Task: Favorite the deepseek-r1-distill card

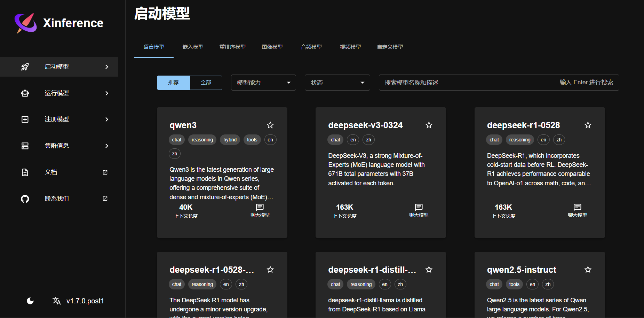Action: 429,270
